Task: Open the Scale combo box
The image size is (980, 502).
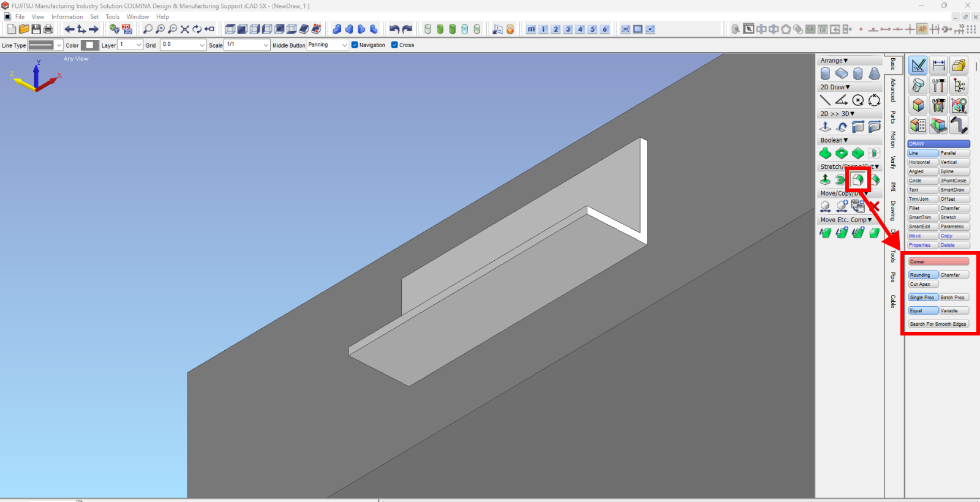Action: tap(265, 45)
